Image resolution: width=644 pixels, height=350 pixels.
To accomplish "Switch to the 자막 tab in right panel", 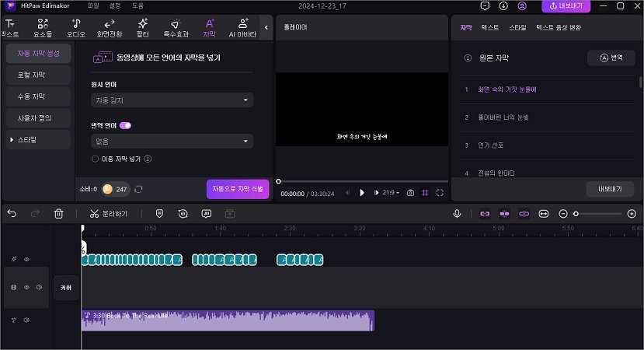I will tap(466, 27).
